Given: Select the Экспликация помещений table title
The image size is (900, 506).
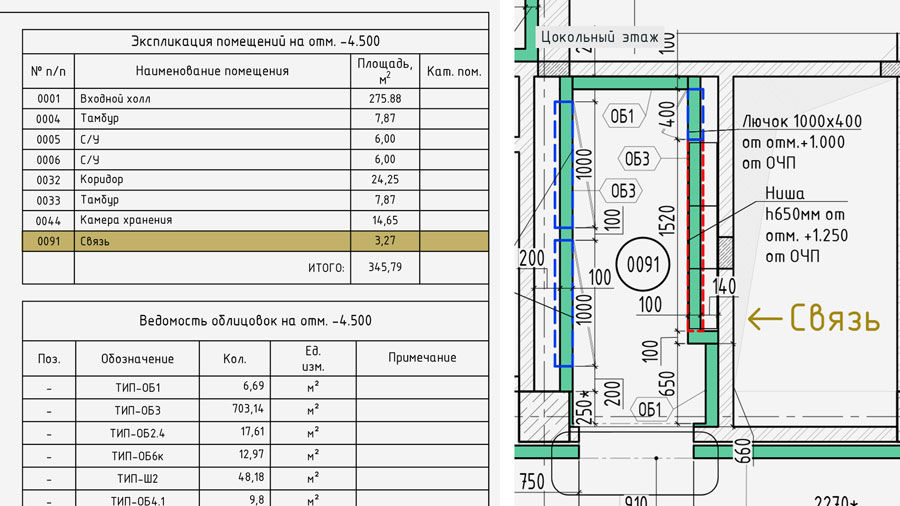Looking at the screenshot, I should 255,41.
